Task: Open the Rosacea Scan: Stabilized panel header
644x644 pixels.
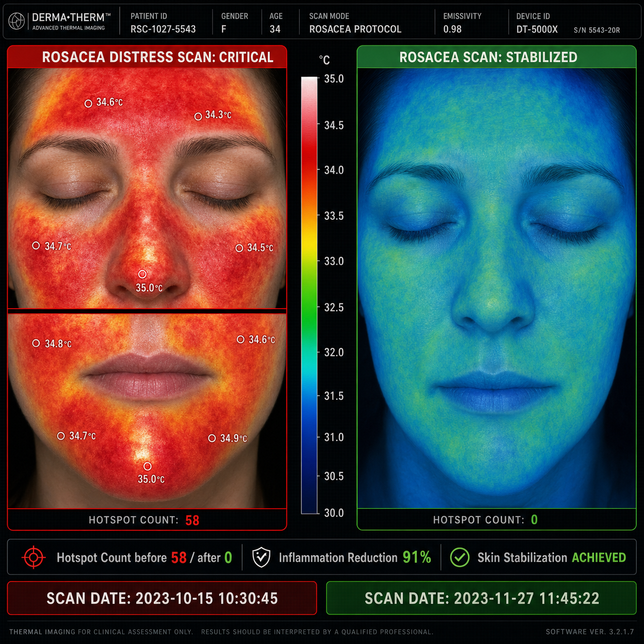Action: (496, 57)
